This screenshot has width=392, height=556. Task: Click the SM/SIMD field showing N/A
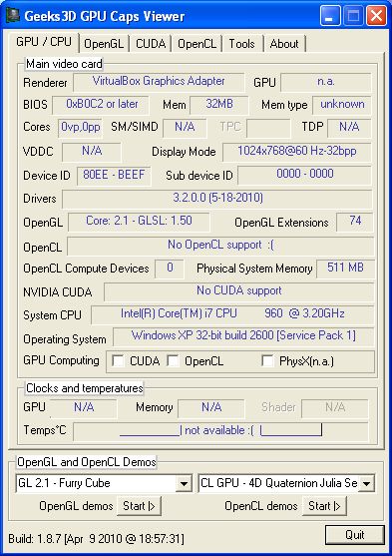[185, 128]
